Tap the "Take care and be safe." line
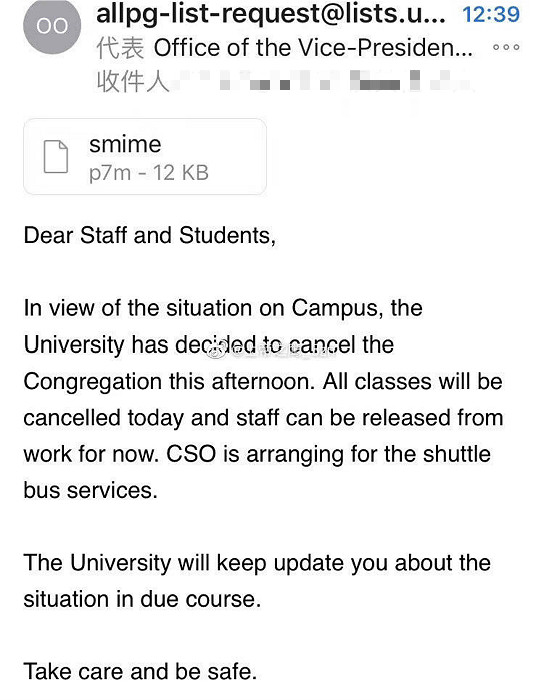 (140, 671)
